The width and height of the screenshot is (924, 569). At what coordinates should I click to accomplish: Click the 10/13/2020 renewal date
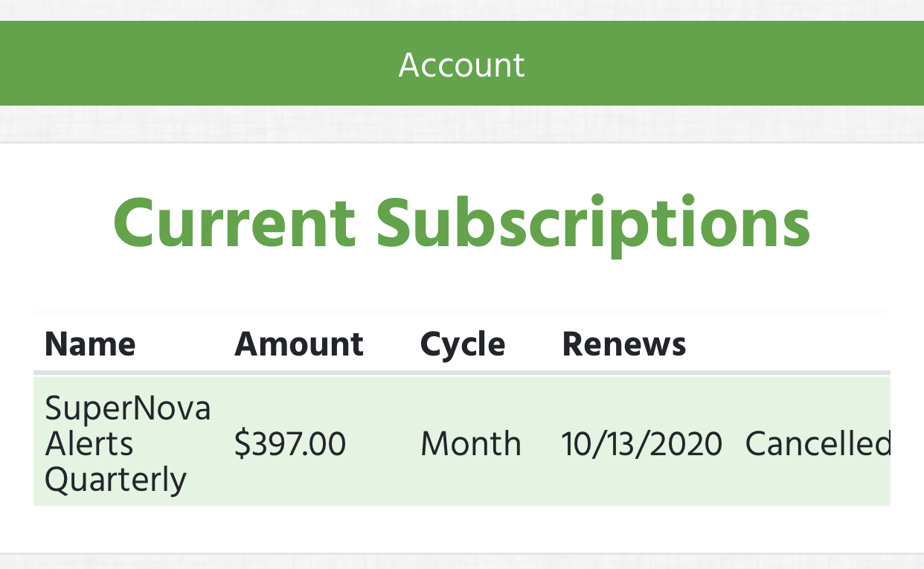641,444
